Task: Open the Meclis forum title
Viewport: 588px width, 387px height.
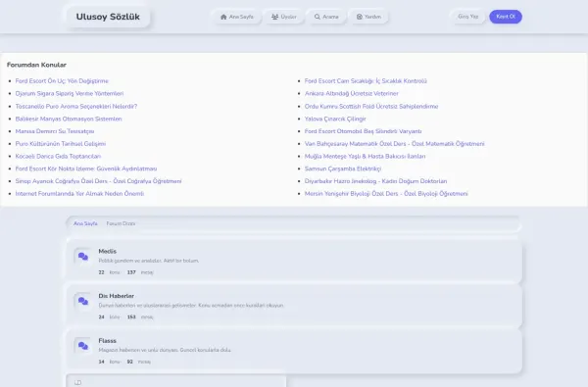Action: [x=107, y=251]
